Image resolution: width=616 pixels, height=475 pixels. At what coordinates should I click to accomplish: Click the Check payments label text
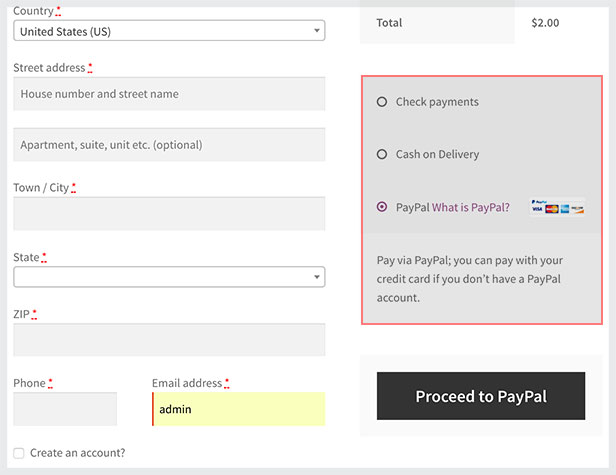pyautogui.click(x=437, y=102)
